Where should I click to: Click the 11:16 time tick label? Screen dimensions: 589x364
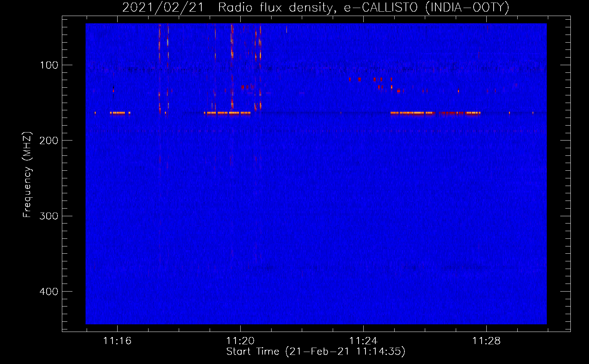click(x=117, y=341)
